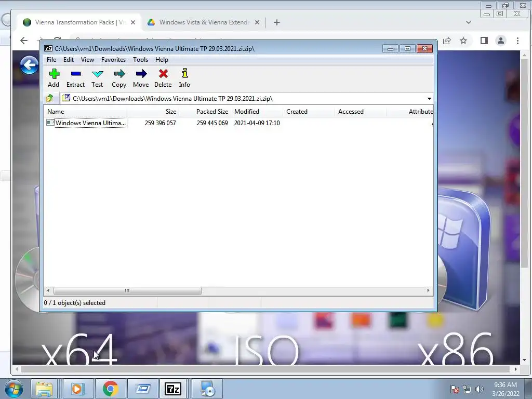
Task: Click the 7-Zip horizontal scrollbar thumb
Action: pos(127,291)
